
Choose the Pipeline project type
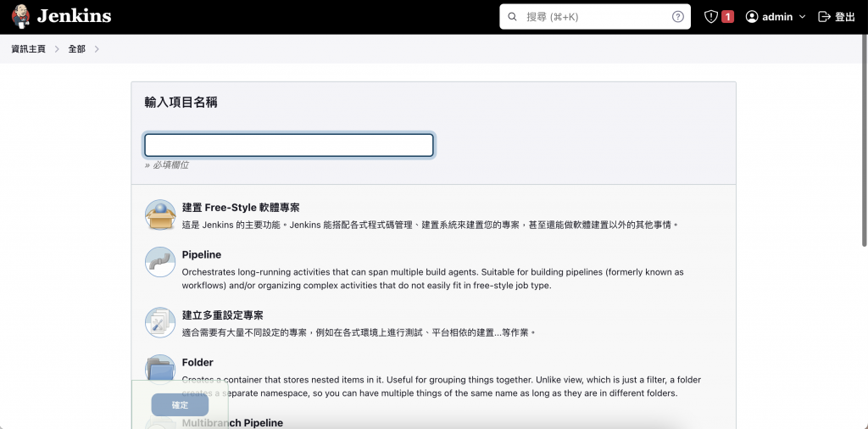point(202,254)
